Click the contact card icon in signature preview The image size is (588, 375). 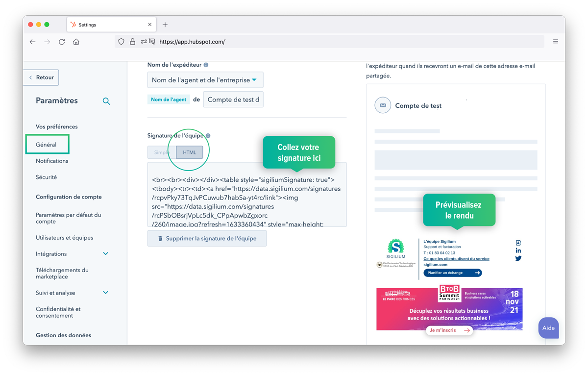(518, 243)
